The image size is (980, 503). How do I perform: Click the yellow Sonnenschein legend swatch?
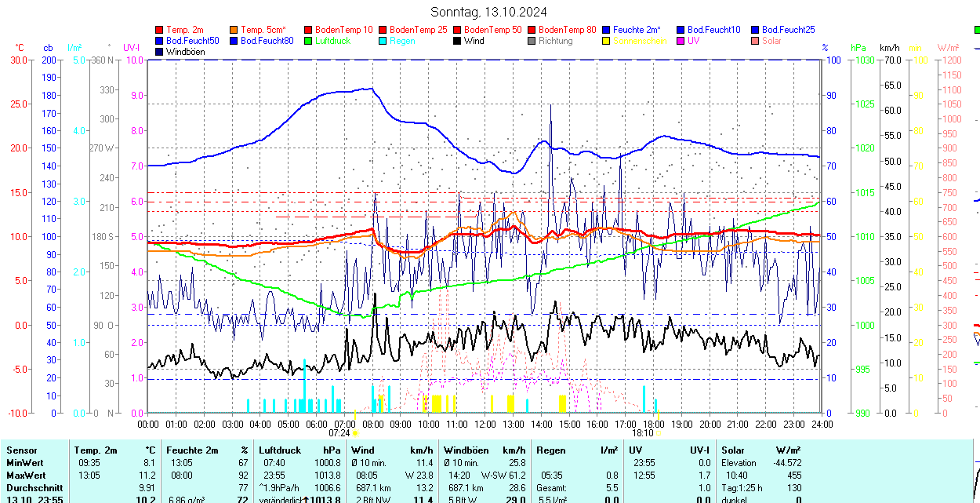point(607,41)
